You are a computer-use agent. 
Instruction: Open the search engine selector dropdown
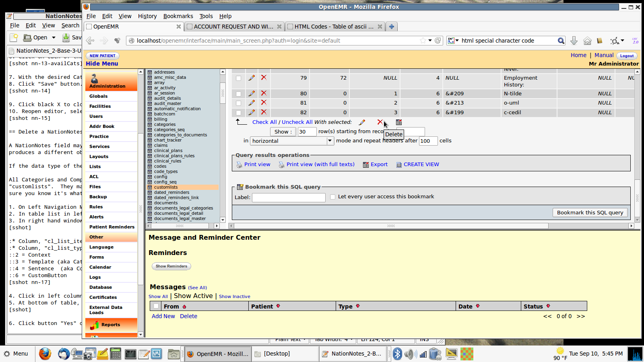coord(454,41)
